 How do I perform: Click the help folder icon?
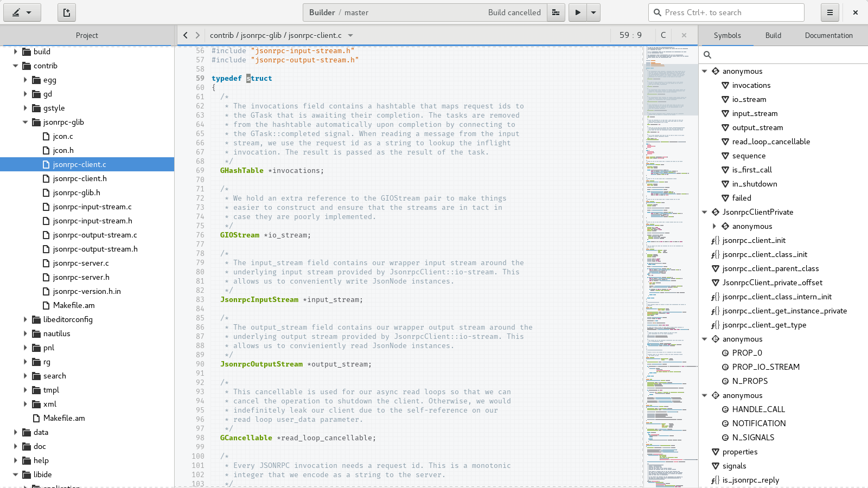[27, 460]
